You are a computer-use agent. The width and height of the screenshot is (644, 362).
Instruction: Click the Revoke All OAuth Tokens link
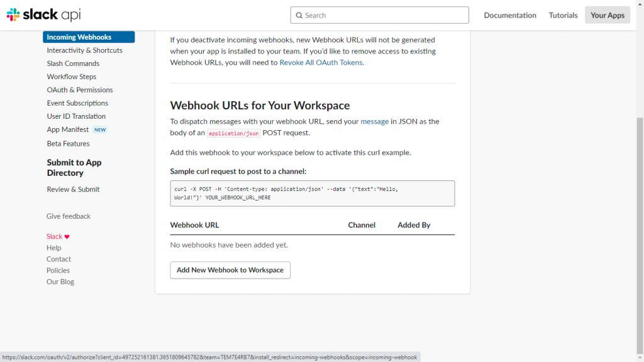pos(321,62)
